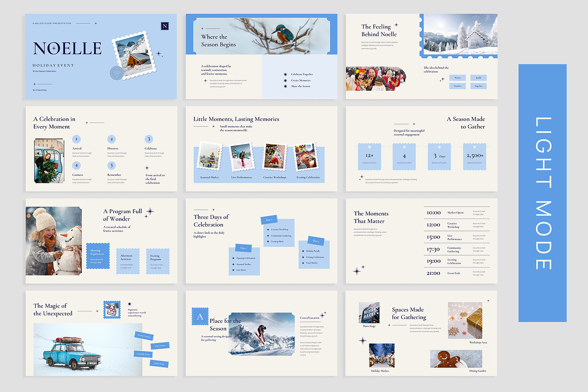
Task: Select the number 2 circle above Discover
Action: click(x=112, y=139)
